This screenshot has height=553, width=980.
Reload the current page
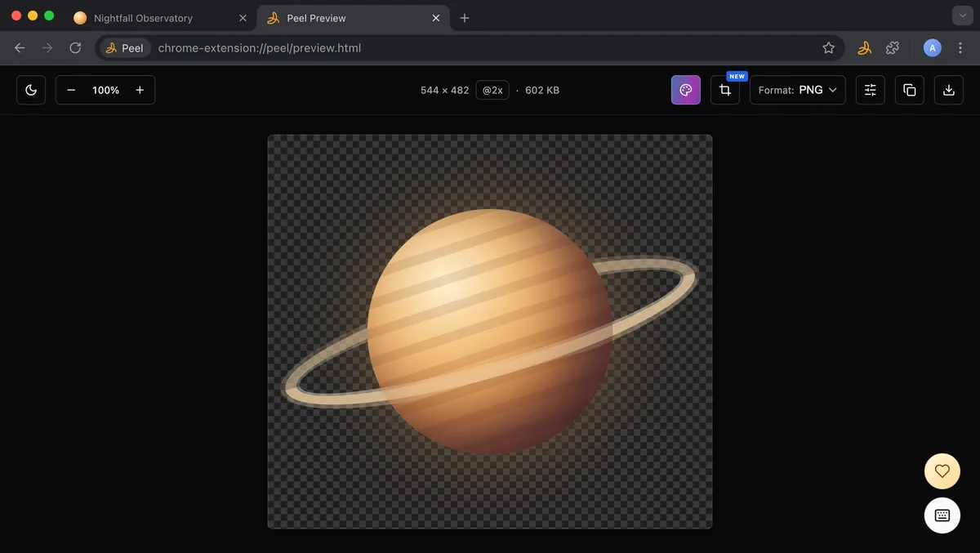(x=75, y=48)
